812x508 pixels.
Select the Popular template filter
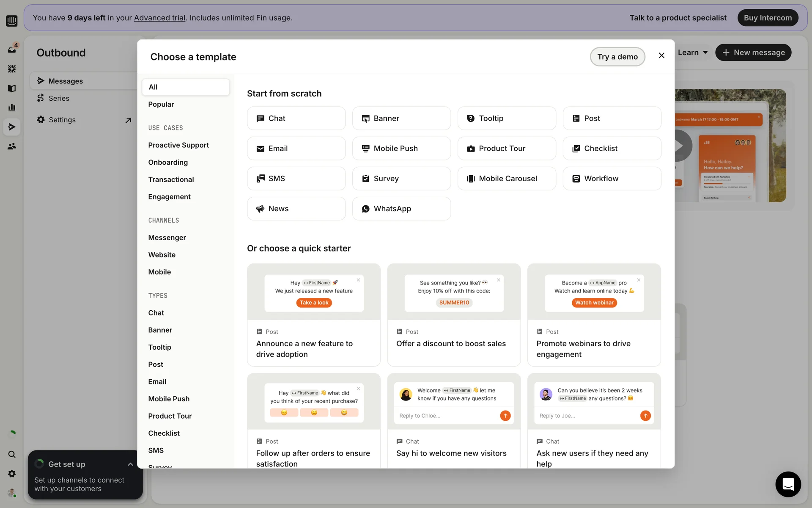coord(161,104)
